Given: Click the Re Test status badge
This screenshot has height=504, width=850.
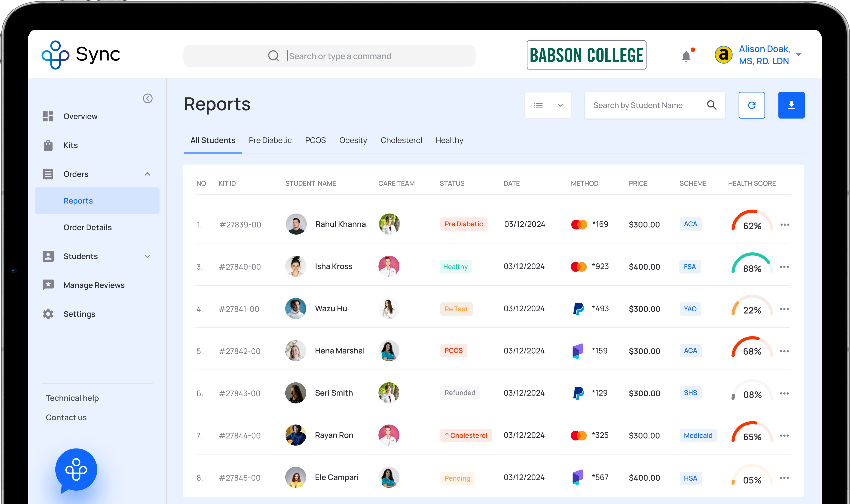Looking at the screenshot, I should 456,309.
